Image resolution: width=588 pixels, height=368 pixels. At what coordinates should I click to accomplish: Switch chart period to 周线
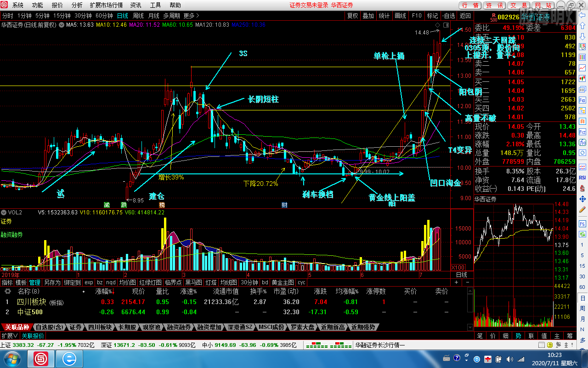tap(138, 16)
